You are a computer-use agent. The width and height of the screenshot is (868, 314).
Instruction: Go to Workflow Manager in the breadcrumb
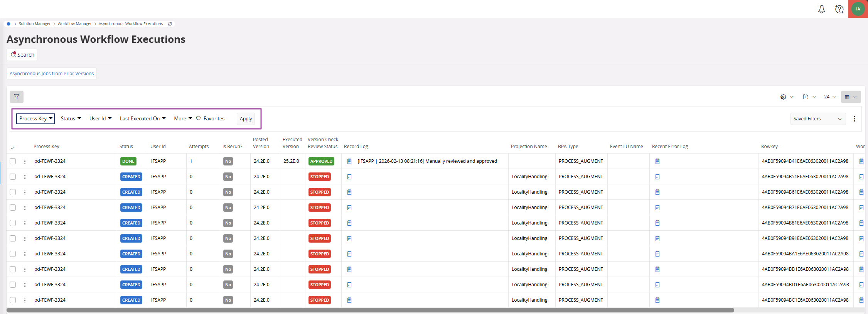click(x=75, y=24)
